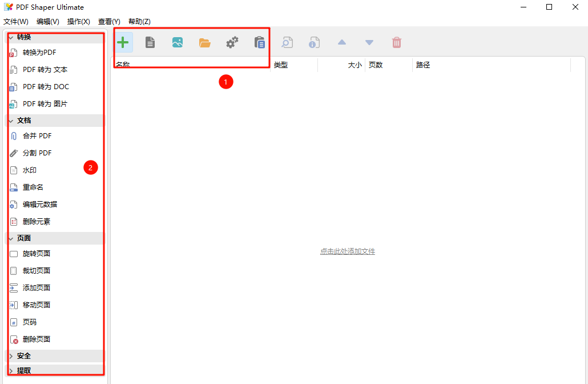
Task: Select the 重命名 label
Action: click(x=33, y=187)
